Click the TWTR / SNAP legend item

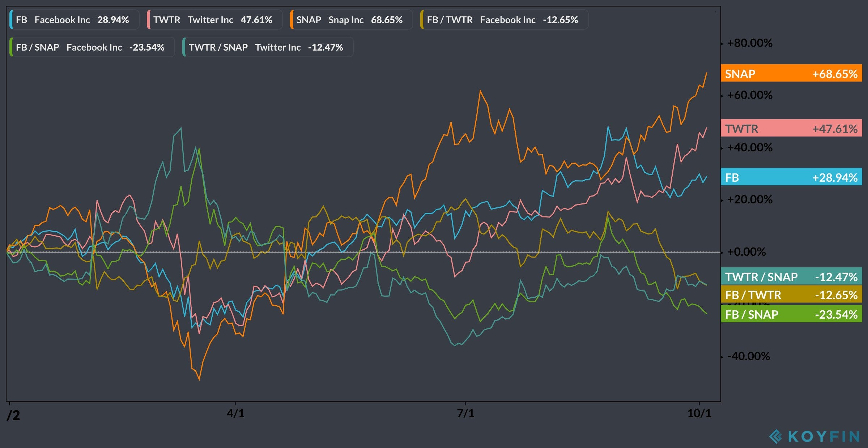[268, 47]
